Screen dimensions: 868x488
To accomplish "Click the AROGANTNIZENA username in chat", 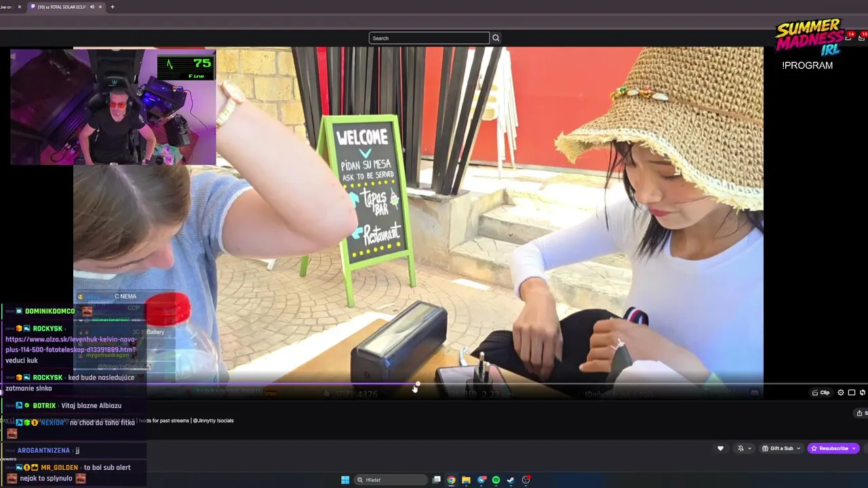I will [x=43, y=450].
